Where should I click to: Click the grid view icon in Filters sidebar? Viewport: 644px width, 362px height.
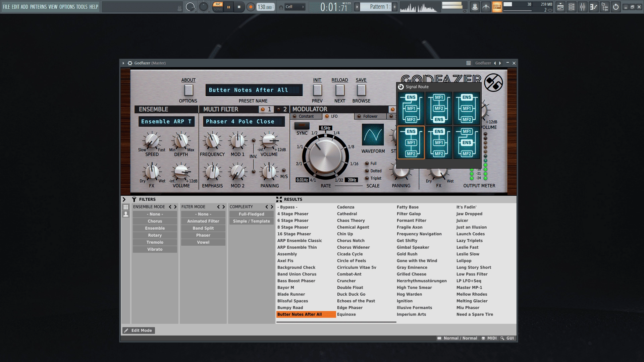click(x=126, y=207)
